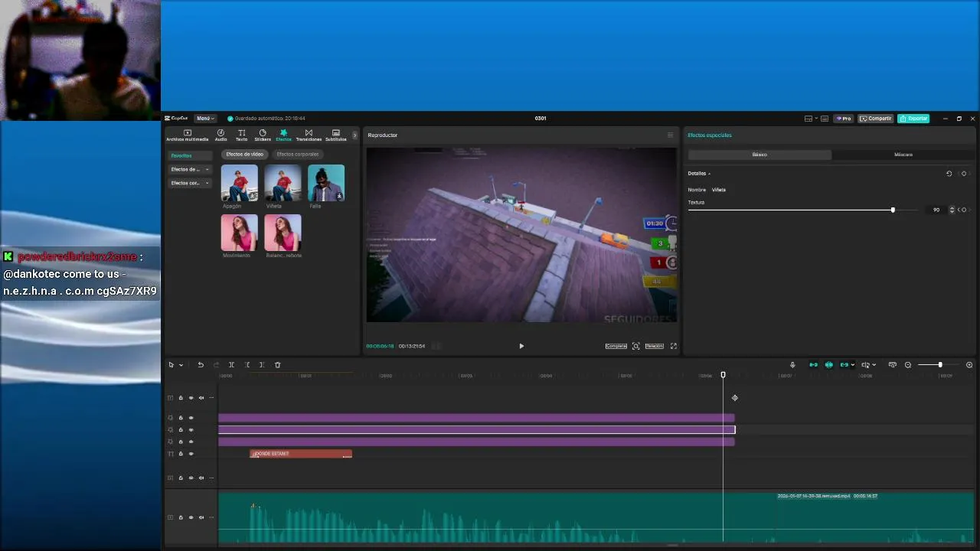Screen dimensions: 980x551
Task: Open the Subtítulos tab
Action: (x=336, y=135)
